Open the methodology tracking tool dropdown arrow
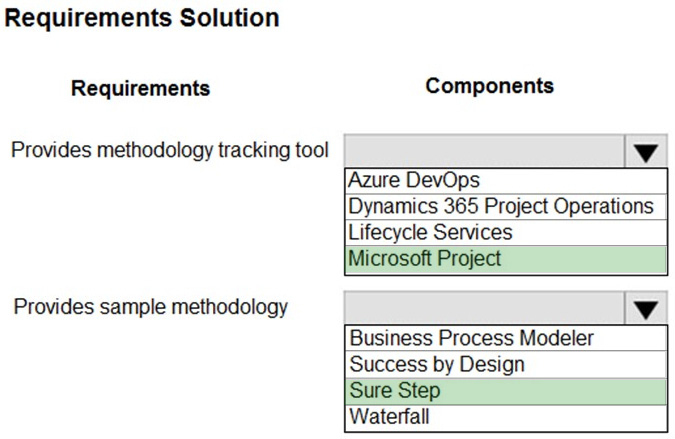Screen dimensions: 675x439 646,153
